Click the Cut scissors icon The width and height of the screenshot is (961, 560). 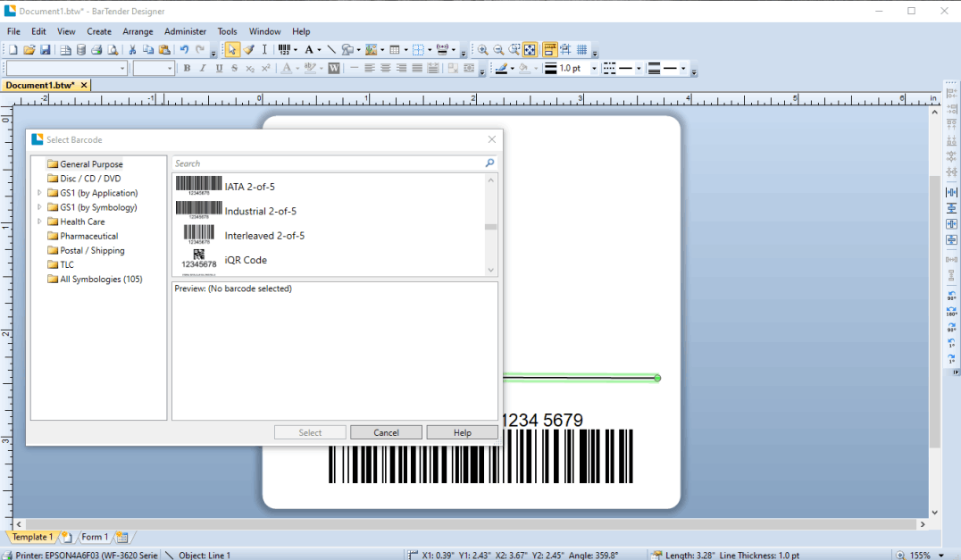pyautogui.click(x=132, y=50)
